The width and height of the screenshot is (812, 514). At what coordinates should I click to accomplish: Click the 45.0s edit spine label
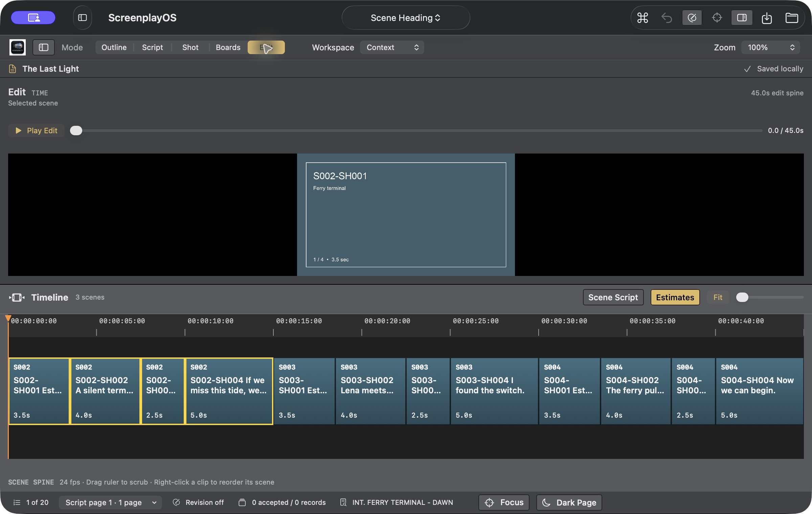[x=777, y=93]
